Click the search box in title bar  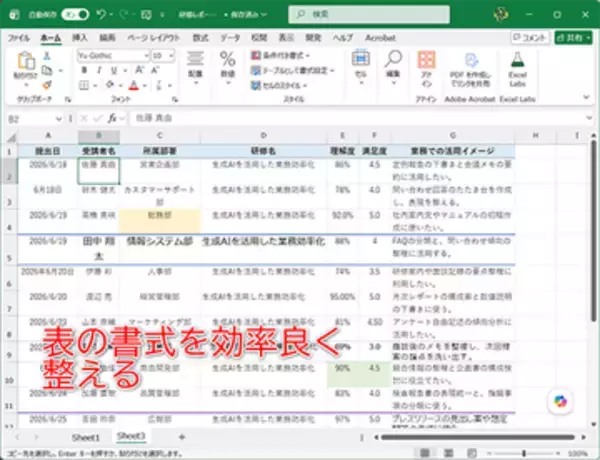[x=369, y=15]
